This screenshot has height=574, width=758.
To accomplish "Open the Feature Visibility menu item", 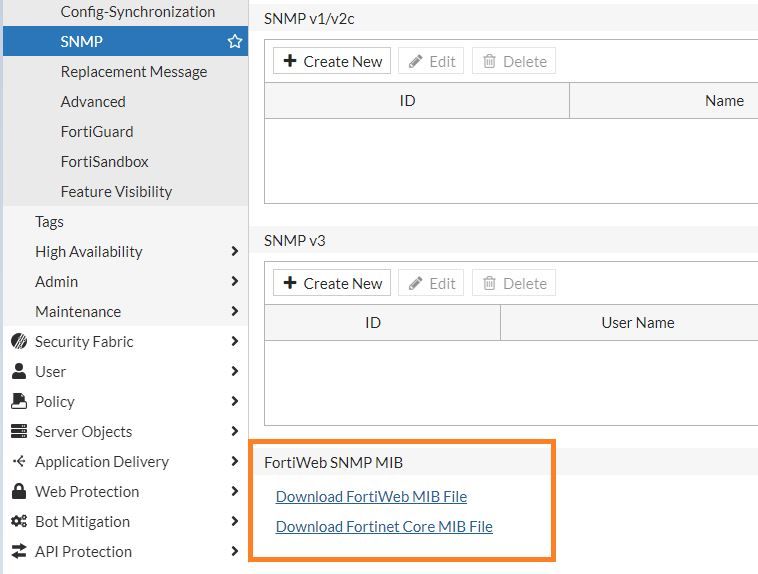I will pyautogui.click(x=116, y=192).
